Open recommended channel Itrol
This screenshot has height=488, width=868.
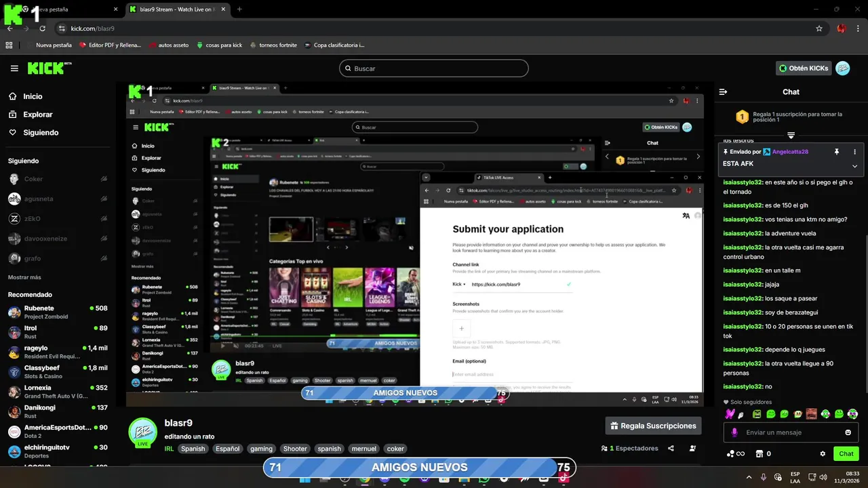click(57, 332)
